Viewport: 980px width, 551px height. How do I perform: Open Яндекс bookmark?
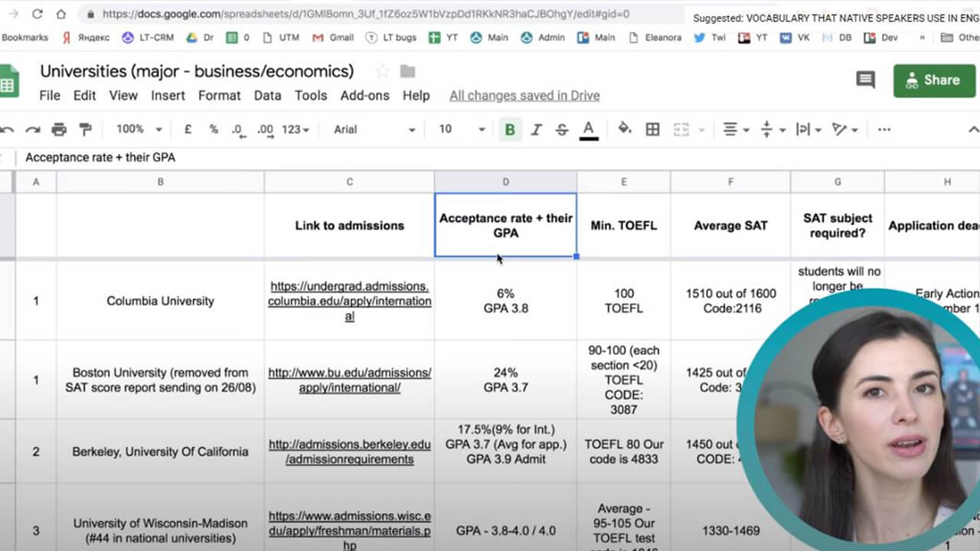click(85, 37)
